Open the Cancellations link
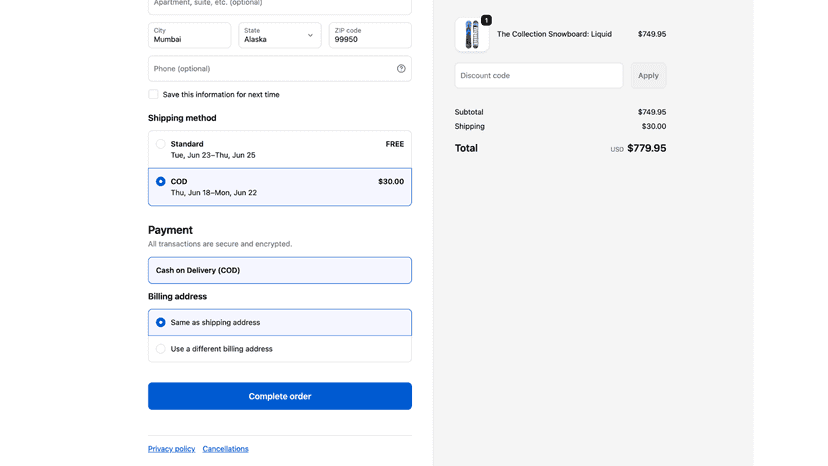 225,449
